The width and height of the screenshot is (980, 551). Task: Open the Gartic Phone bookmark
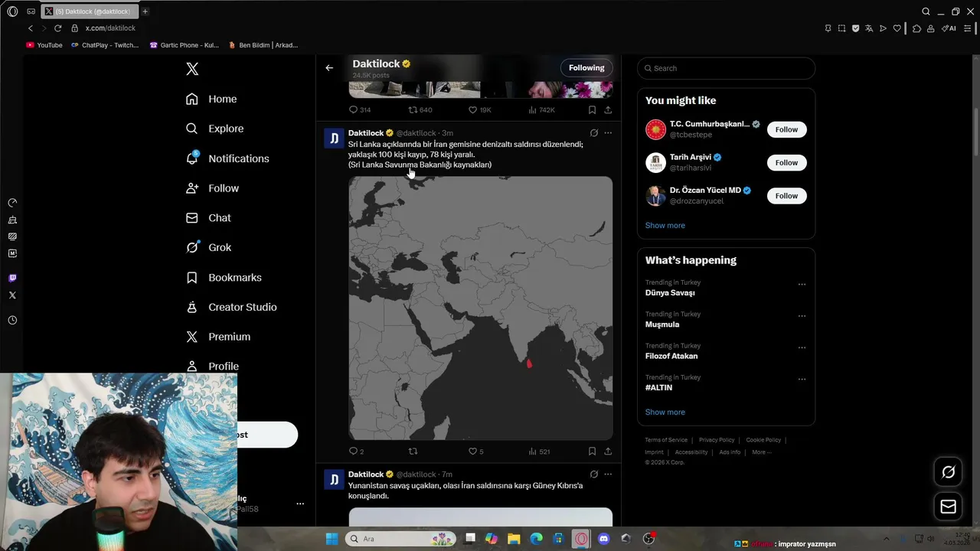tap(185, 45)
